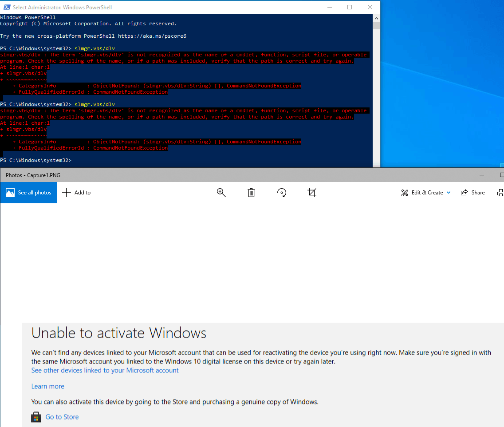
Task: Click the See all photos button
Action: (x=28, y=193)
